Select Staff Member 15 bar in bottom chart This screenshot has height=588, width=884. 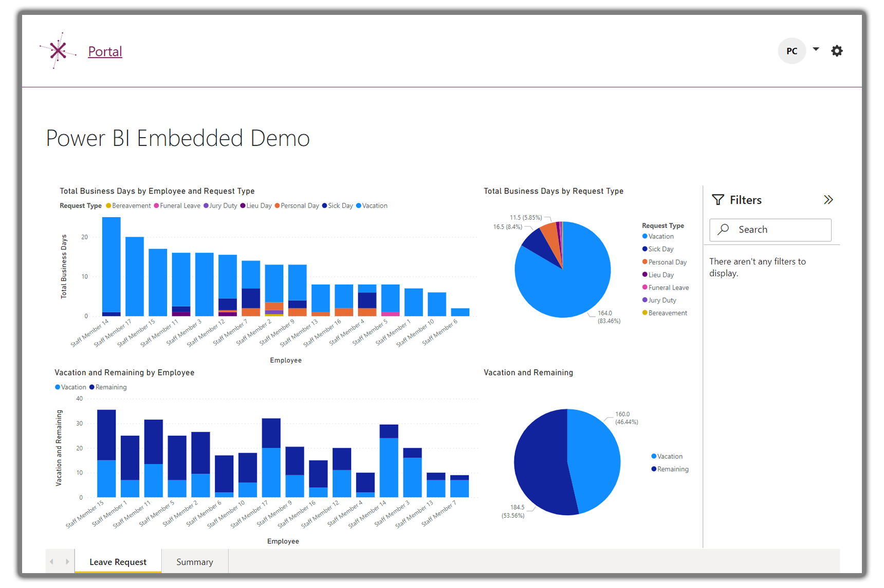click(106, 453)
